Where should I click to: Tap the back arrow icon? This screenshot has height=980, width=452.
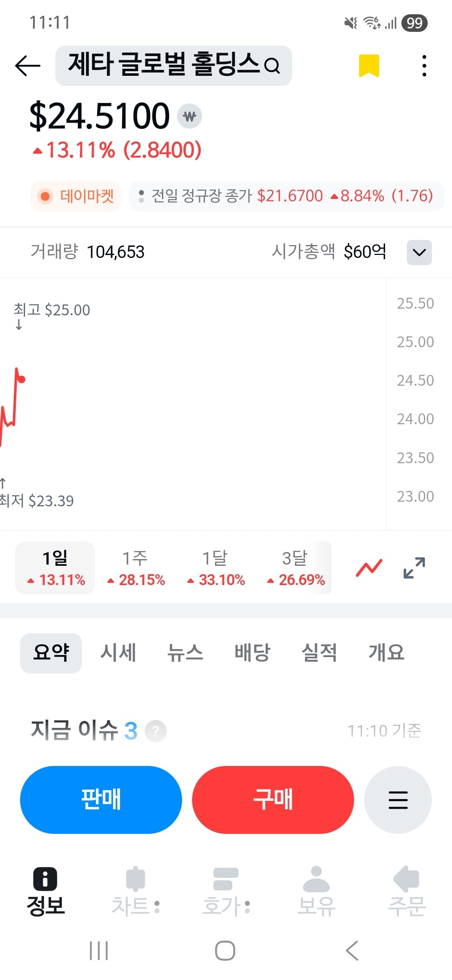28,66
